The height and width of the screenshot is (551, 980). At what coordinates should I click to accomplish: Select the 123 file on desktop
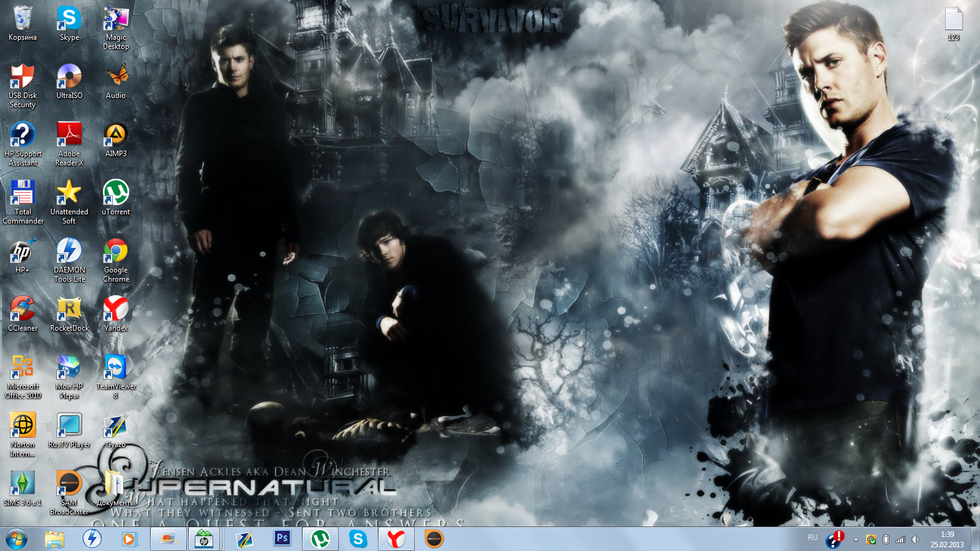[953, 20]
